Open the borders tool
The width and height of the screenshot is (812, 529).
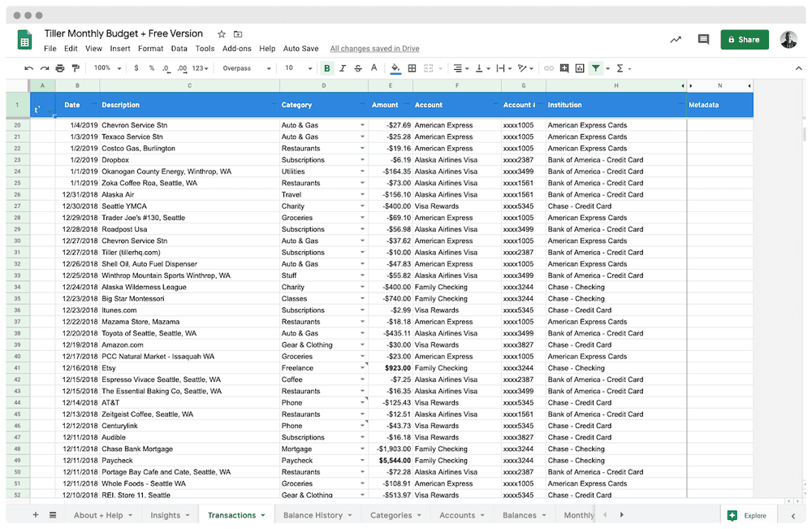pyautogui.click(x=412, y=68)
